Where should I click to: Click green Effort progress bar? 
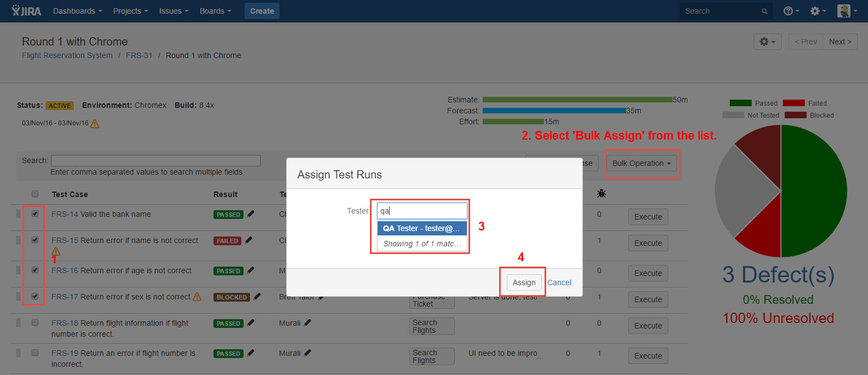513,122
